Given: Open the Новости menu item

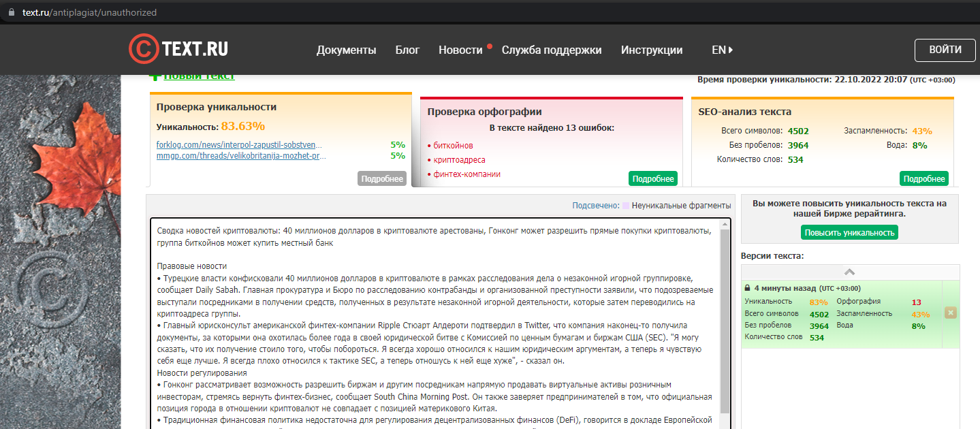Looking at the screenshot, I should [460, 50].
